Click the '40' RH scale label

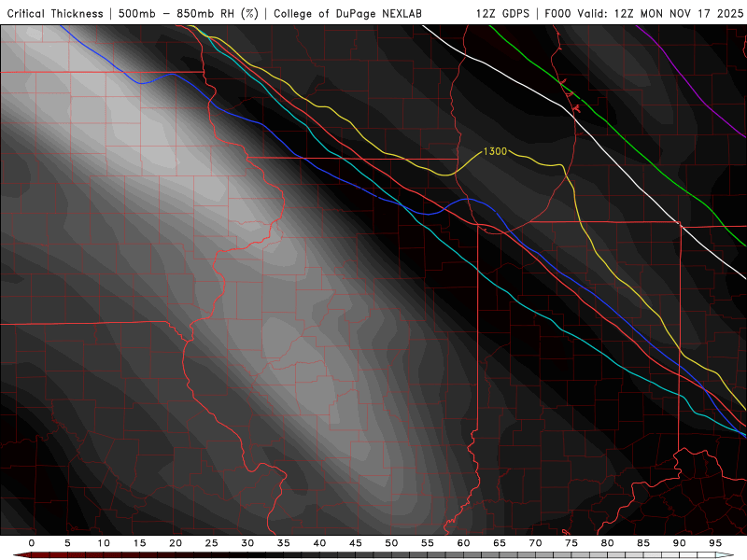(x=319, y=543)
